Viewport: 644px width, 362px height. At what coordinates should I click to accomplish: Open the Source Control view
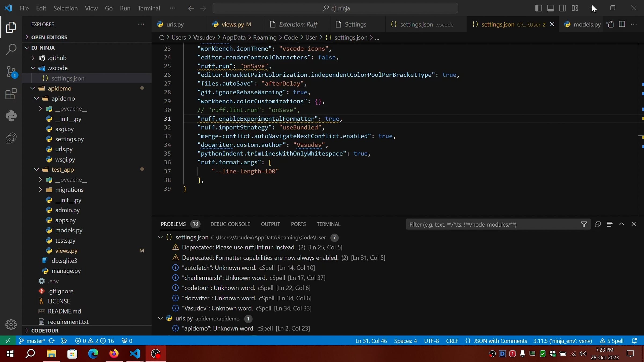click(x=11, y=72)
